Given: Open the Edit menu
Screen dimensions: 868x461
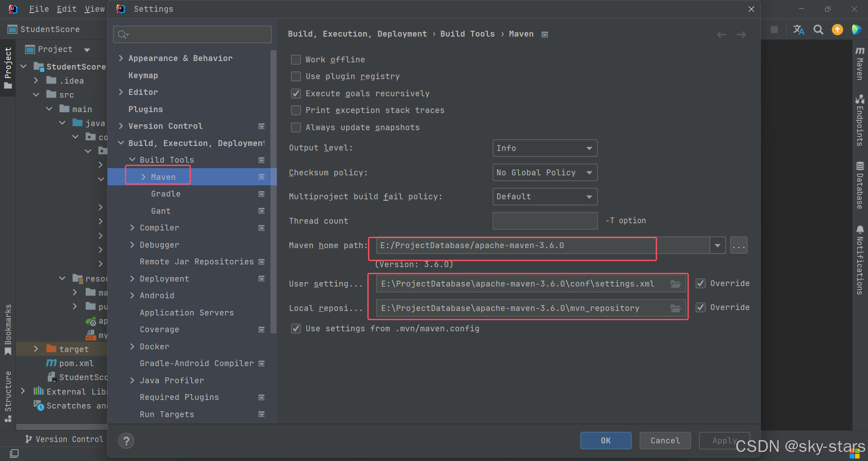Looking at the screenshot, I should point(66,9).
